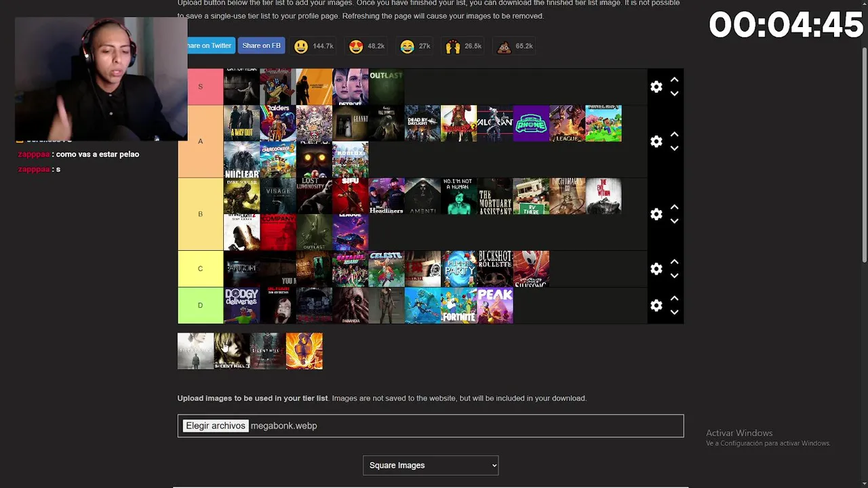Select the Outlast tile in S tier

click(387, 87)
